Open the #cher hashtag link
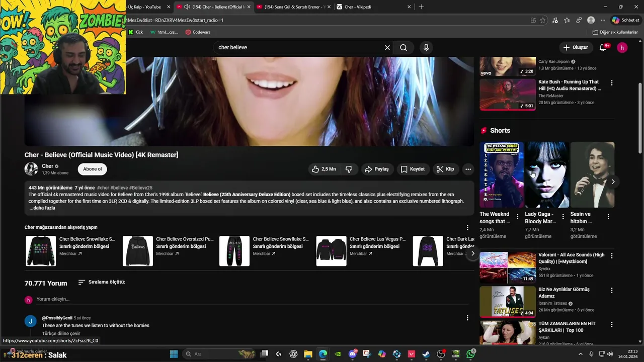Screen dimensions: 644x362 [x=103, y=188]
